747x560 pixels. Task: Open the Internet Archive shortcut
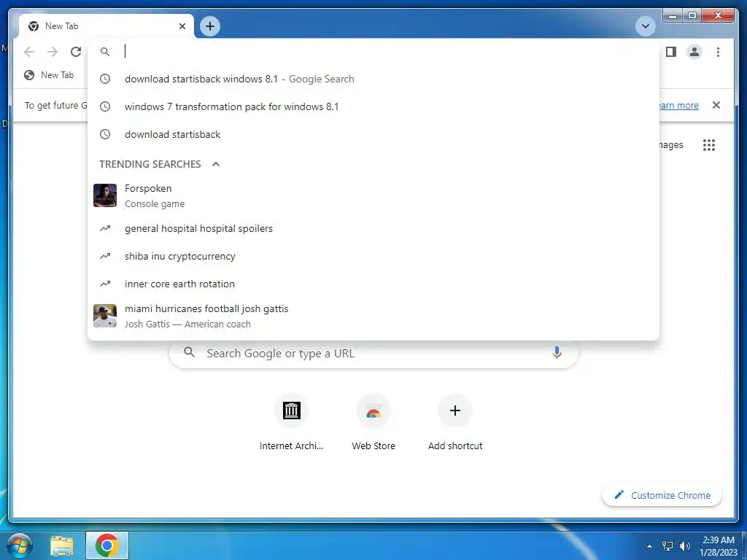(291, 422)
